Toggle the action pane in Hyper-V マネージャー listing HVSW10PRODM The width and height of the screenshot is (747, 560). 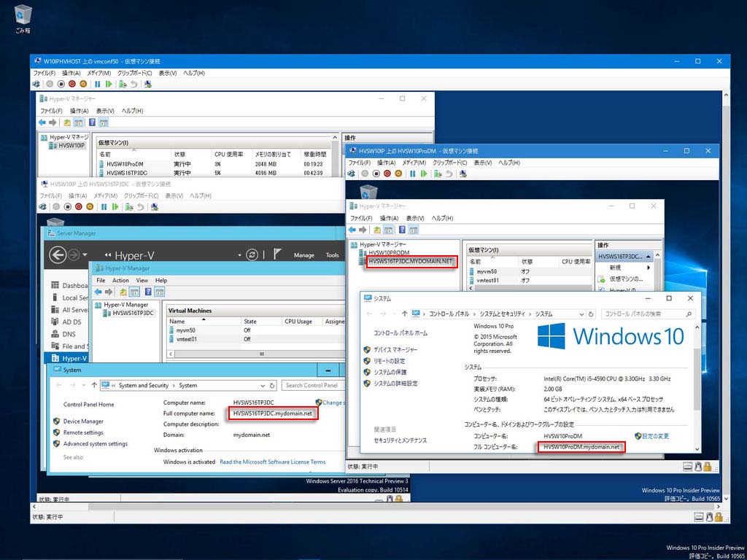414,230
